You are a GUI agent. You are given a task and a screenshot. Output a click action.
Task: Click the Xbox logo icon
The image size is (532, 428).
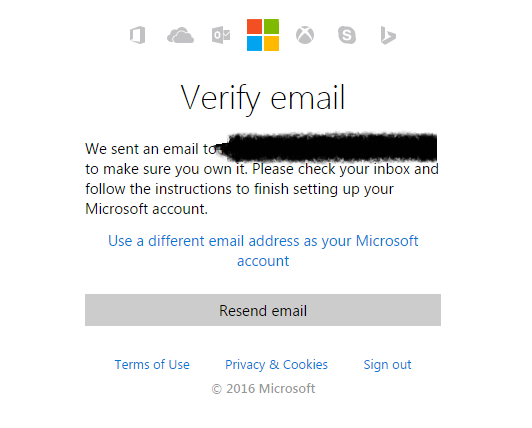point(305,35)
